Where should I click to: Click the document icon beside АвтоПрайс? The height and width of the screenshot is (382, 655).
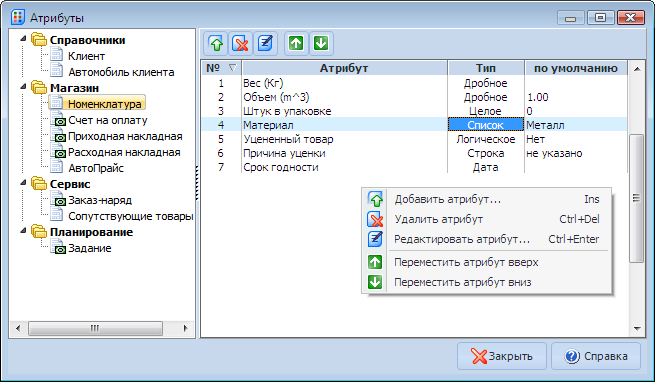click(x=57, y=167)
